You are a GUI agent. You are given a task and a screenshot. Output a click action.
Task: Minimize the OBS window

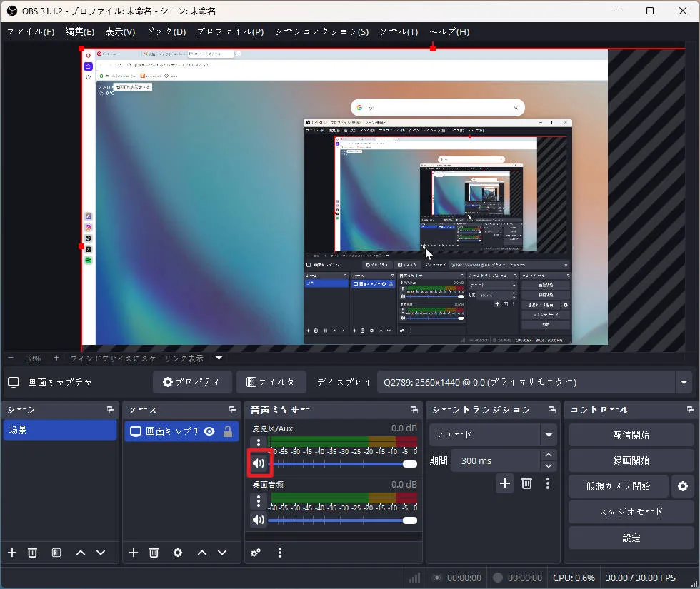pyautogui.click(x=618, y=11)
